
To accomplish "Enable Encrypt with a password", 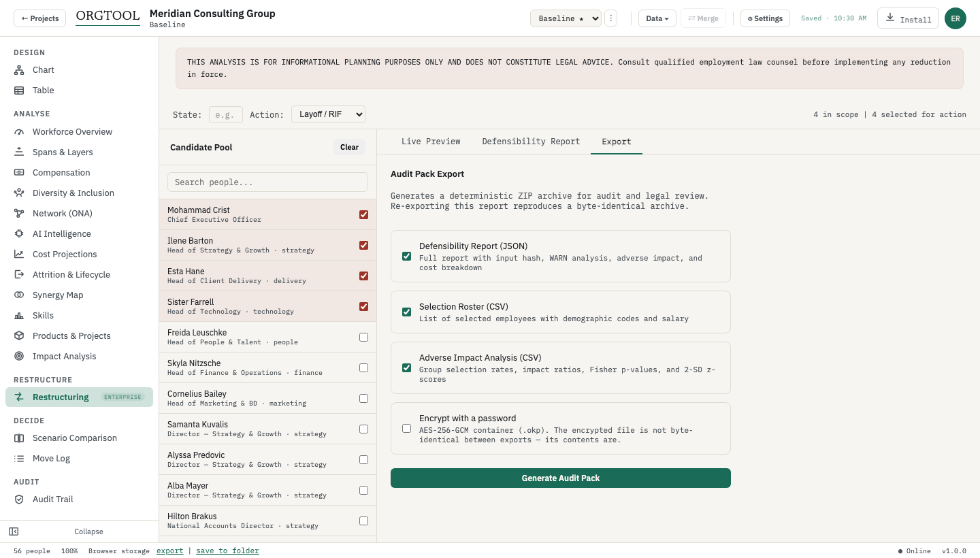I will [x=406, y=428].
